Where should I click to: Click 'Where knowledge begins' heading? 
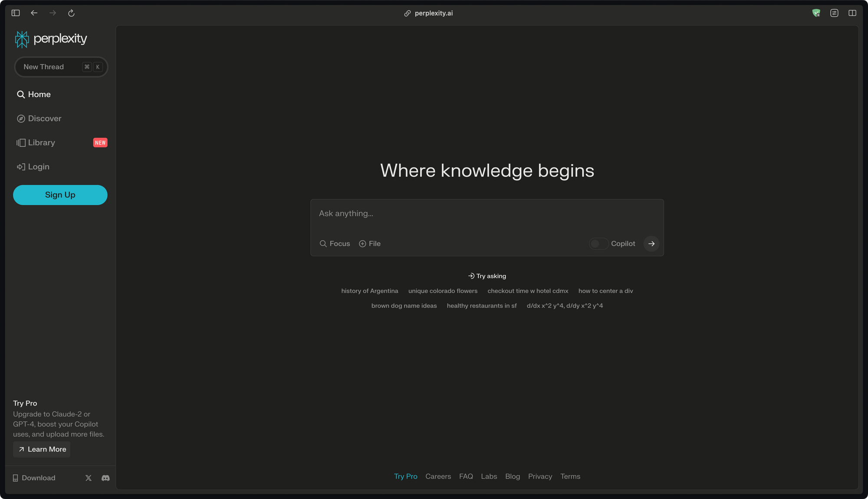[x=487, y=171]
